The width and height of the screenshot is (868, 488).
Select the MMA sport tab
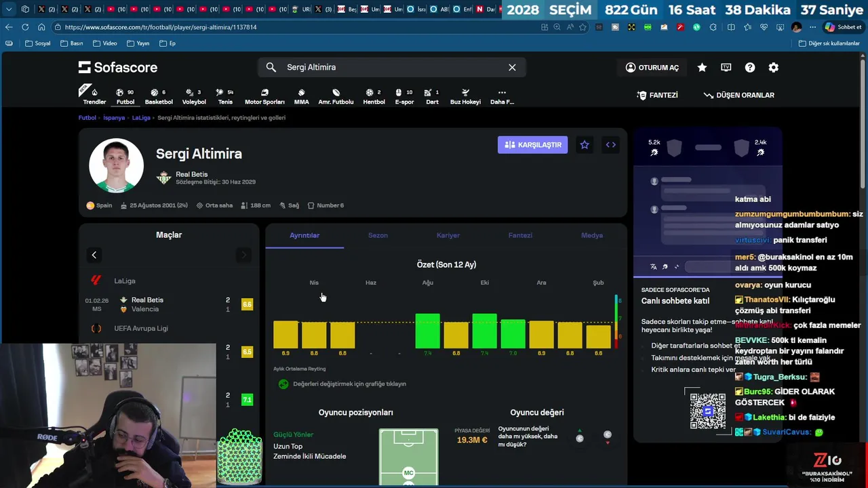point(302,96)
